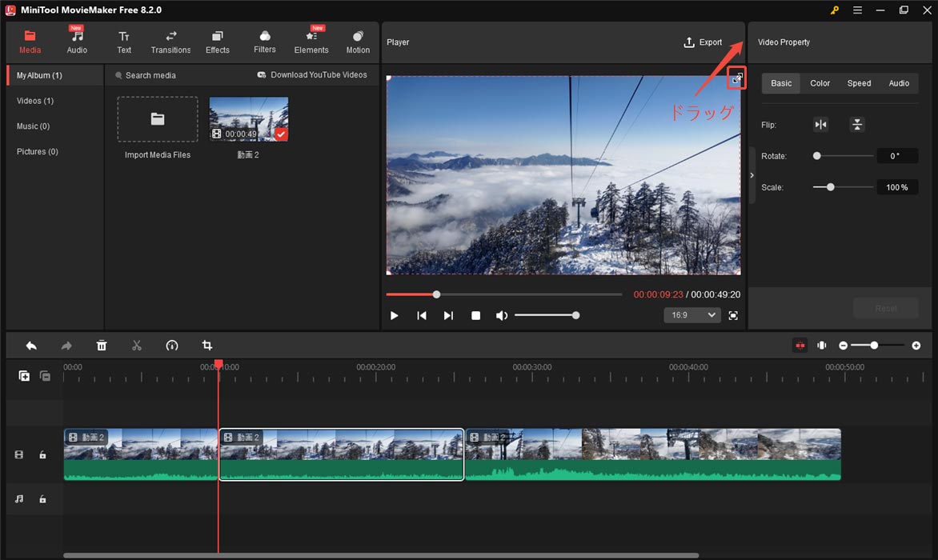The image size is (938, 560).
Task: Remove a track from the timeline
Action: 45,376
